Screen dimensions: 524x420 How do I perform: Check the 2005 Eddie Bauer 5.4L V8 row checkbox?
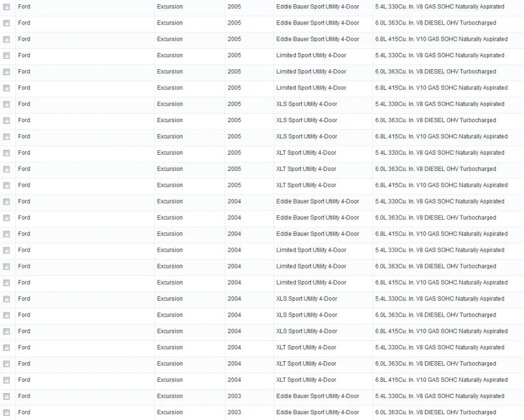pyautogui.click(x=6, y=7)
